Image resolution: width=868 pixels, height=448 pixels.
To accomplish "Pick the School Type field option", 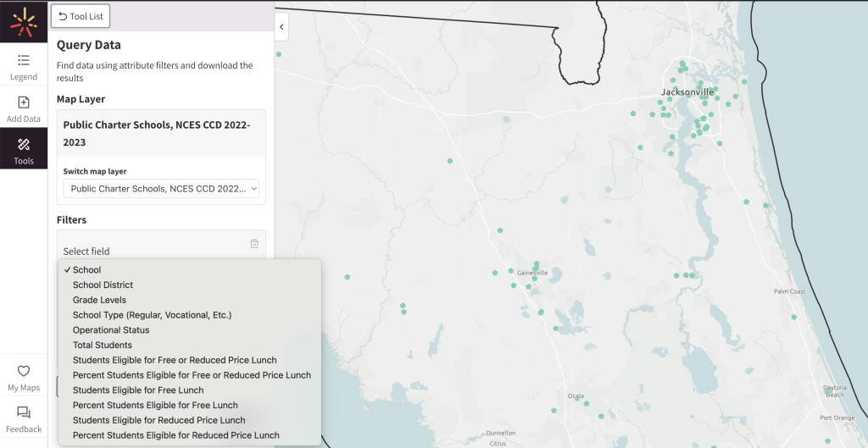I will (152, 315).
